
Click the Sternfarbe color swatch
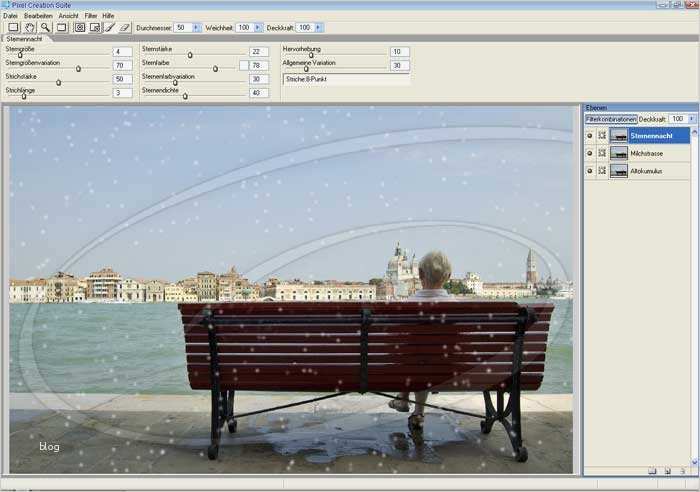[x=243, y=66]
